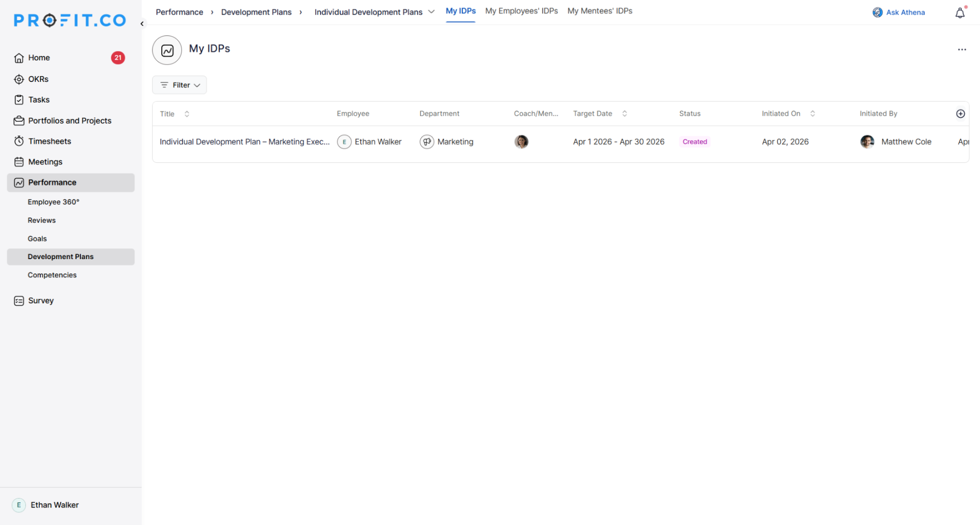Click Matthew Cole name in the row
Screen dimensions: 980x525
click(906, 142)
